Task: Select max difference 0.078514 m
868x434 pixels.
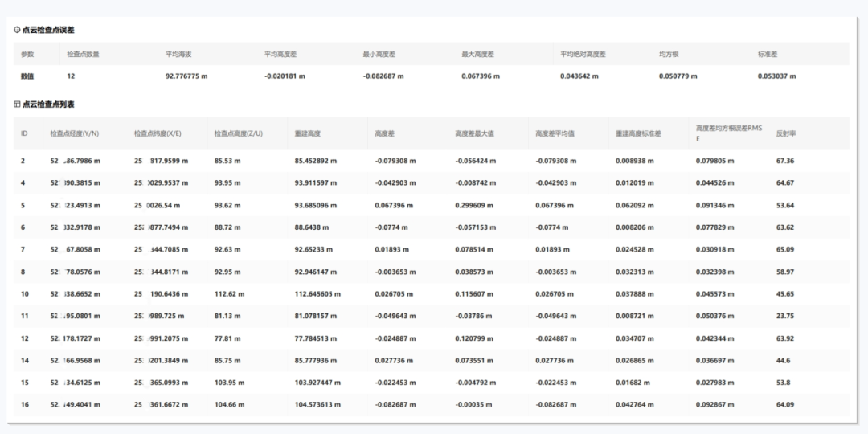Action: tap(474, 250)
